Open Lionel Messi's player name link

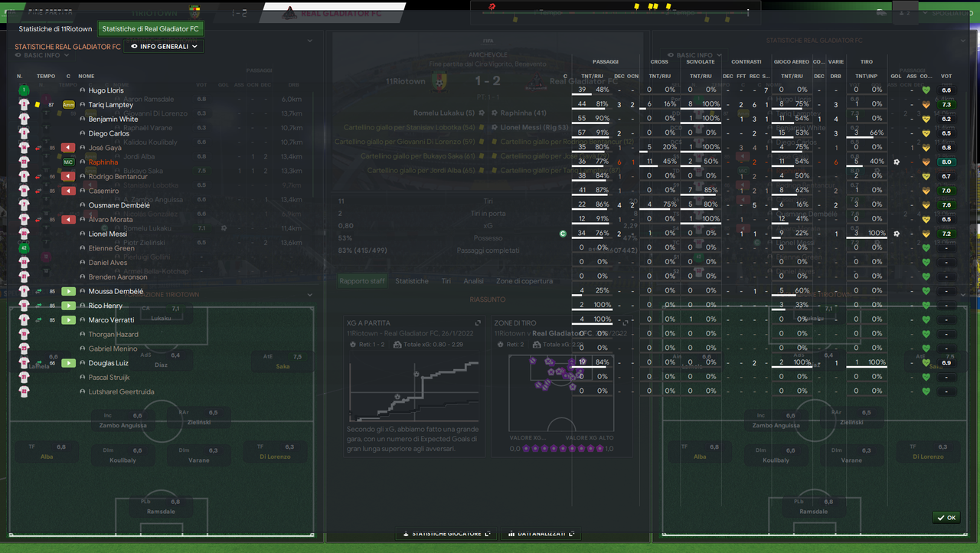pyautogui.click(x=108, y=234)
